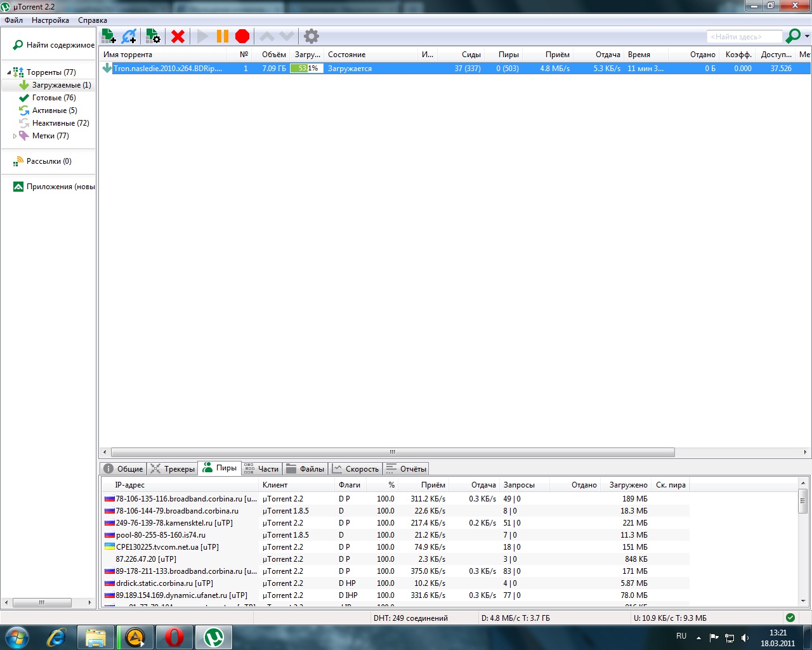Click the gray Start torrent icon
Image resolution: width=812 pixels, height=650 pixels.
click(x=202, y=36)
